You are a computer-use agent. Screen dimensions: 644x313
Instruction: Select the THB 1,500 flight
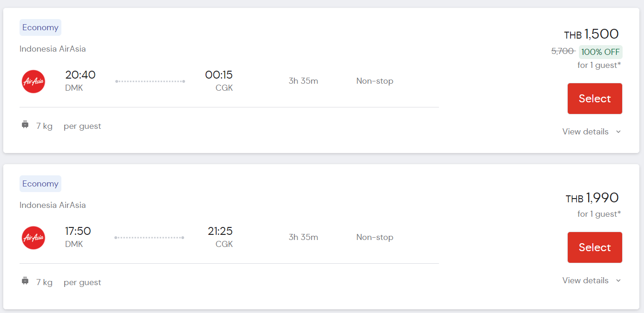pos(595,99)
